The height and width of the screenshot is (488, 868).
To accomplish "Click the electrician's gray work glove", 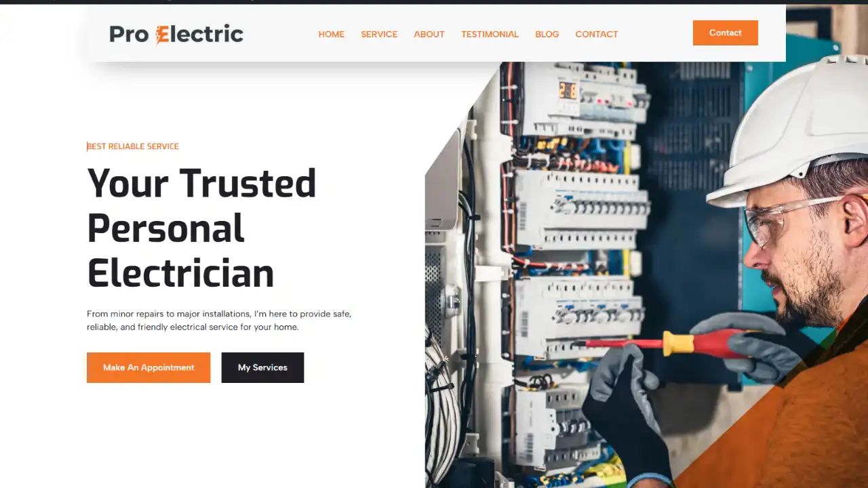I will click(x=746, y=346).
